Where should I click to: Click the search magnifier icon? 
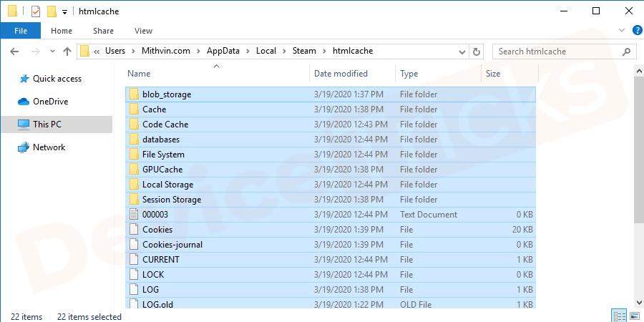626,52
